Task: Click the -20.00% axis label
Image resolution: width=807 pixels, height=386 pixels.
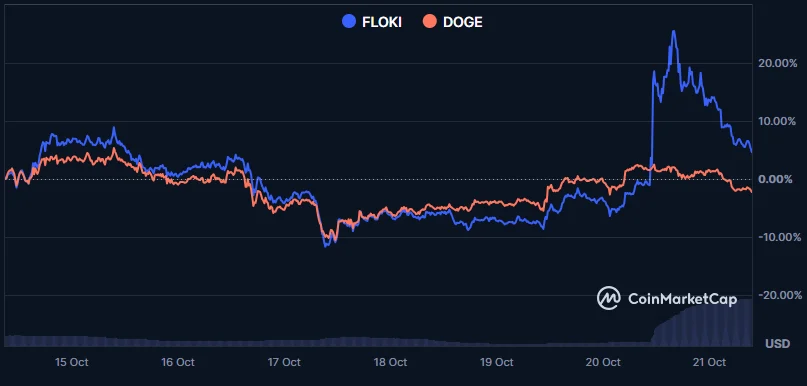Action: pyautogui.click(x=779, y=295)
